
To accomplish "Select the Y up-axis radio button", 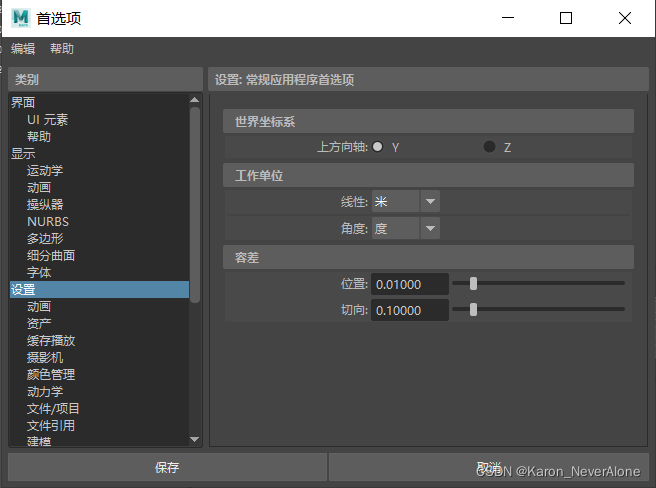I will 377,146.
